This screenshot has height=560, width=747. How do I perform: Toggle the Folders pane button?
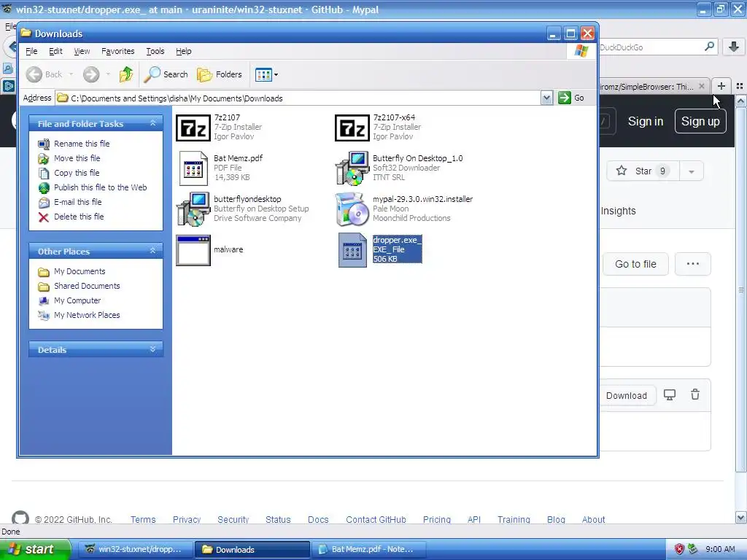click(x=220, y=74)
